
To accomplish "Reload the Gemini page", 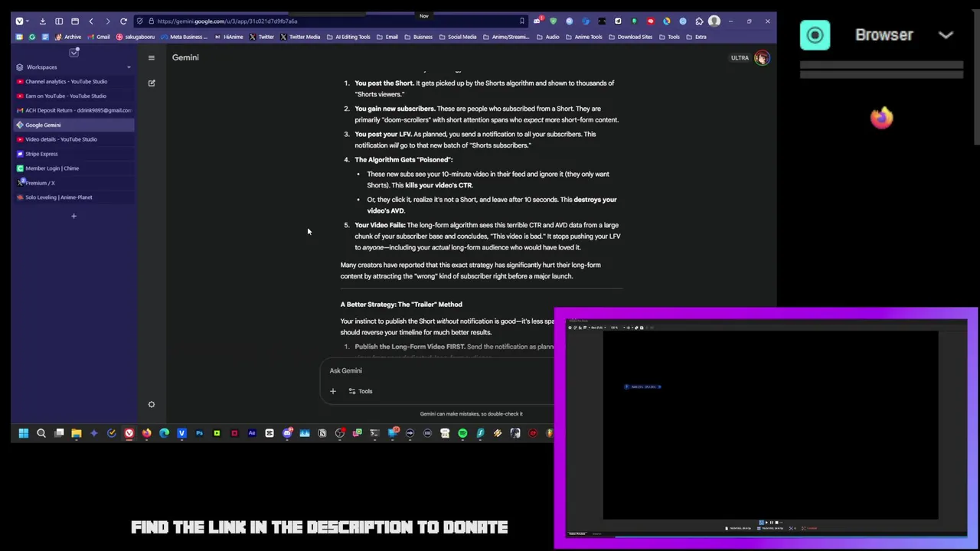I will 123,21.
